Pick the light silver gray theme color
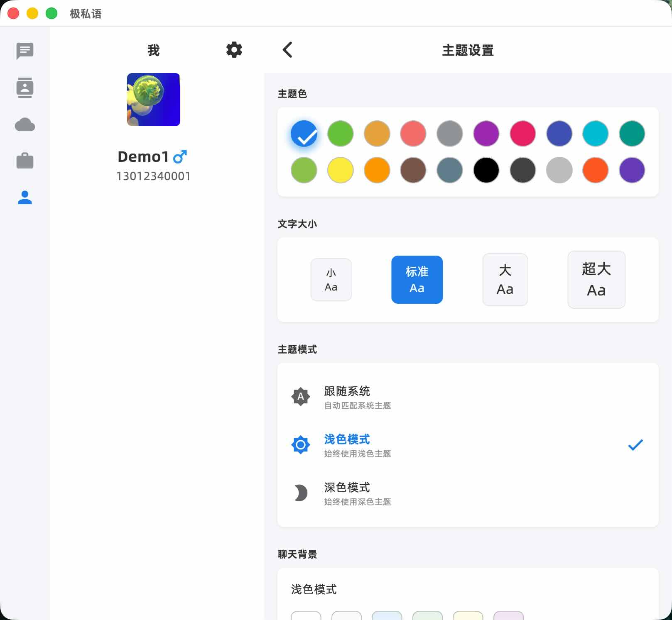672x620 pixels. [x=559, y=170]
